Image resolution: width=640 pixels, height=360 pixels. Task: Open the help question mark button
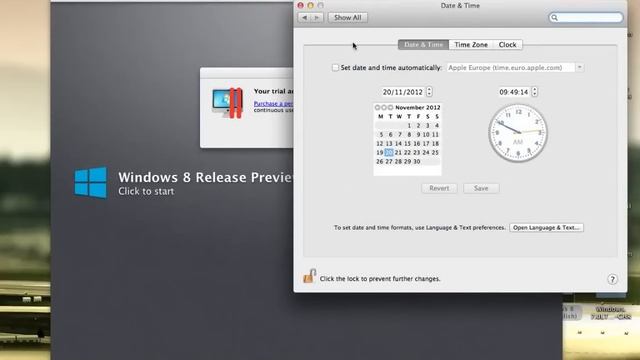click(612, 279)
